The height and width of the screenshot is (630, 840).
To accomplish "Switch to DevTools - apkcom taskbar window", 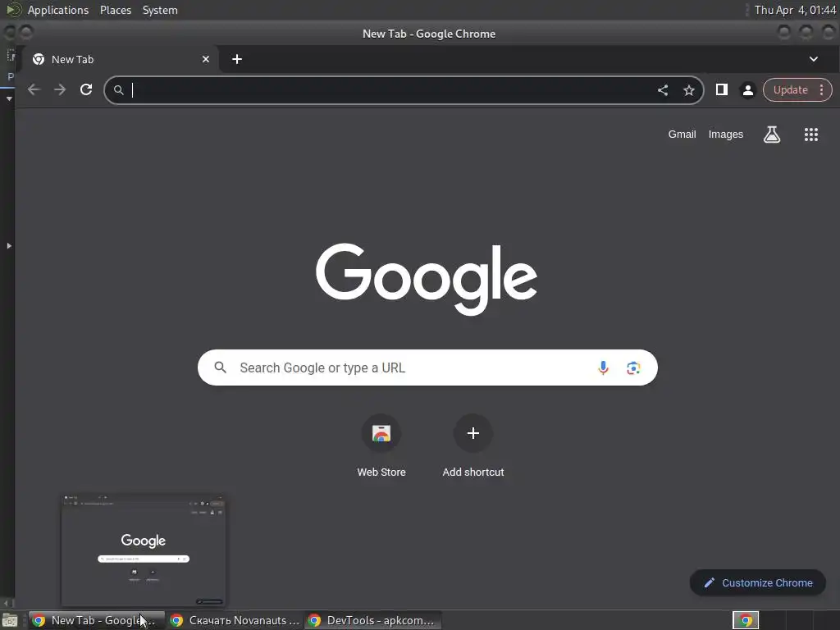I will click(373, 620).
